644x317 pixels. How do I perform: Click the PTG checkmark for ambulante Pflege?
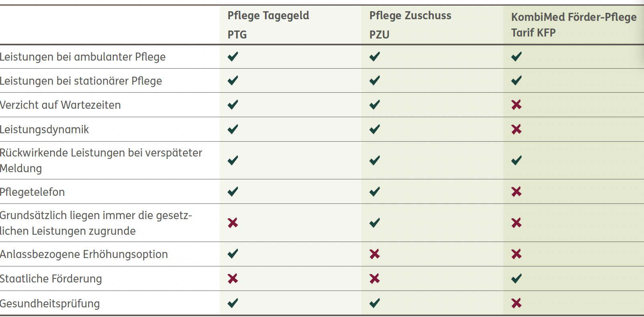tap(233, 57)
